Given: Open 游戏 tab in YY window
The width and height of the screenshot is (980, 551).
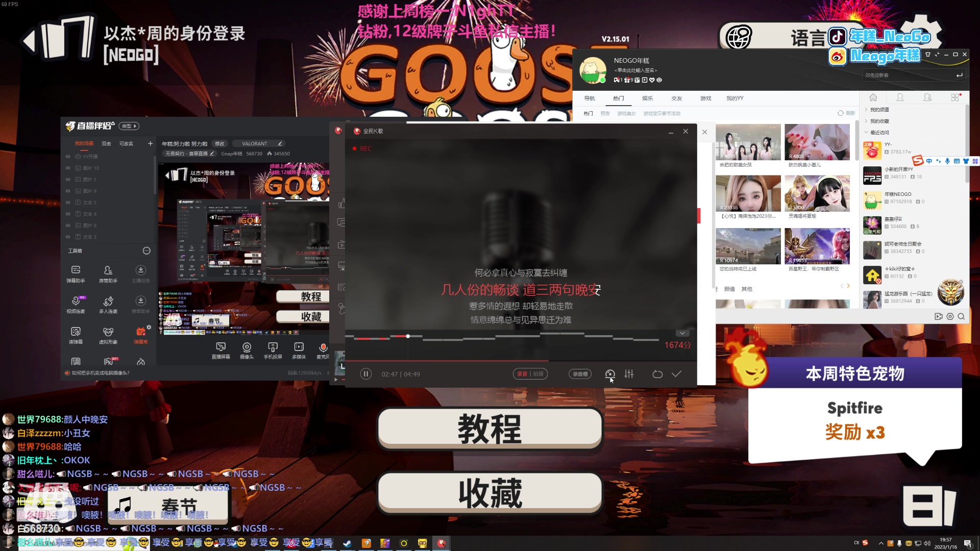Looking at the screenshot, I should (x=706, y=98).
